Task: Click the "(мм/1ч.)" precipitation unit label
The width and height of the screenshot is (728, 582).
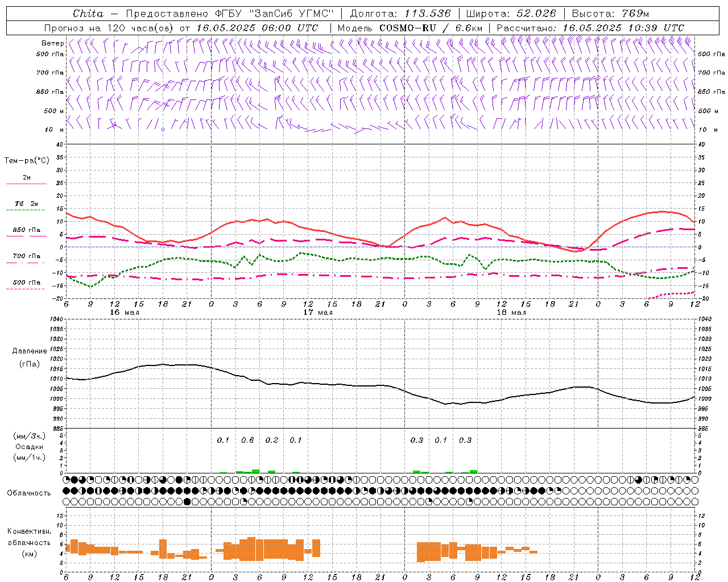Action: pyautogui.click(x=30, y=458)
